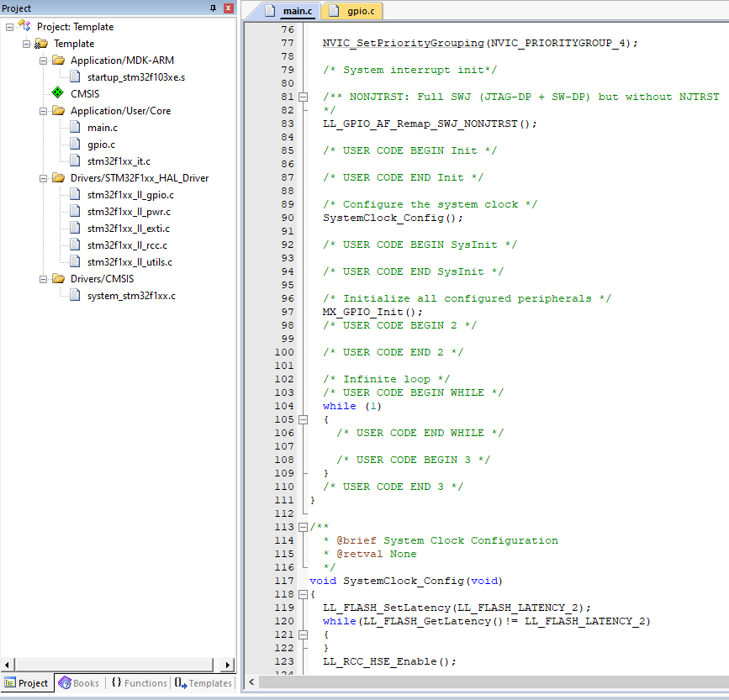Screen dimensions: 729x700
Task: Collapse the code fold at line 81
Action: point(302,97)
